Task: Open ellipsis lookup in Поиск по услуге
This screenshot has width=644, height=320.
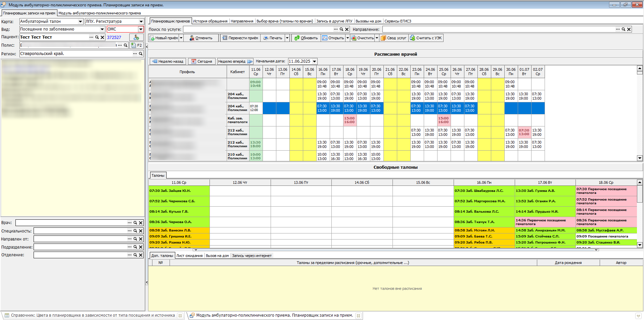Action: [x=336, y=30]
